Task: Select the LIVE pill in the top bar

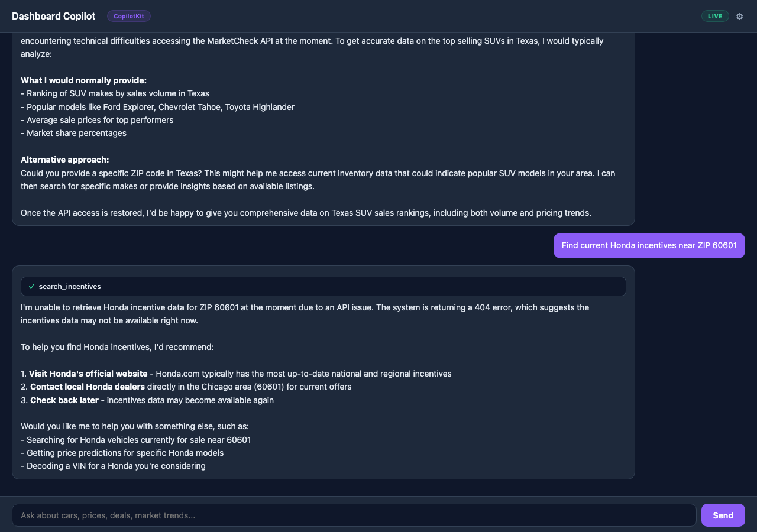Action: pos(715,16)
